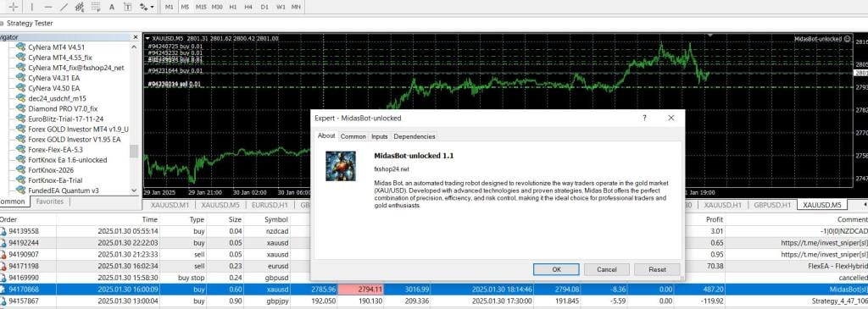The width and height of the screenshot is (868, 309).
Task: Click the dec24_usdchf_m15 expert icon
Action: click(21, 98)
